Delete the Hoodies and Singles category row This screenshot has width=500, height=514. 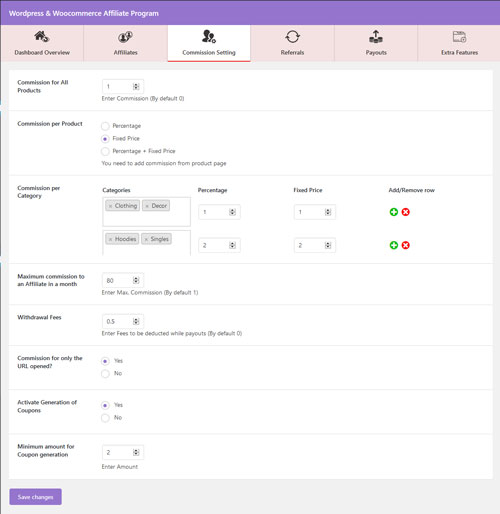click(406, 245)
